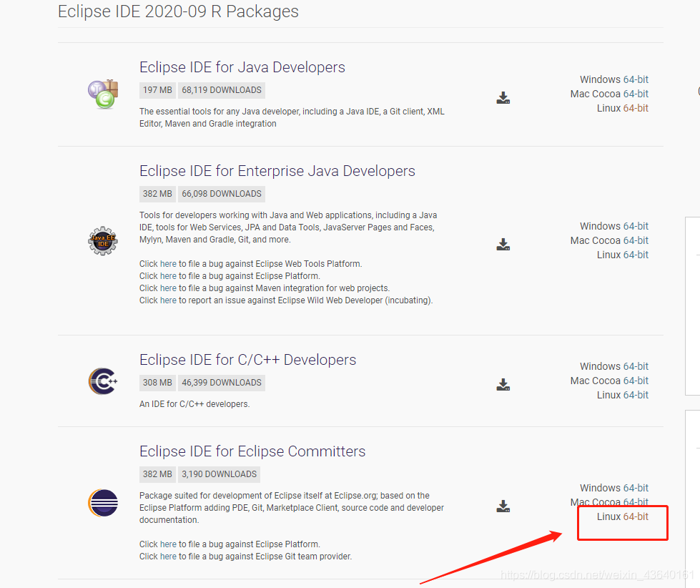This screenshot has height=588, width=700.
Task: Click download icon for C/C++ Developers package
Action: tap(503, 384)
